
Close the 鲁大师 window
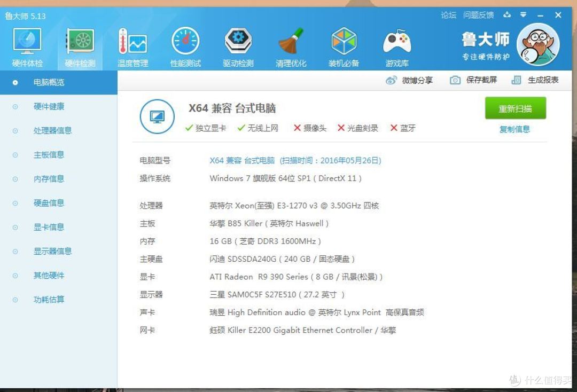558,15
